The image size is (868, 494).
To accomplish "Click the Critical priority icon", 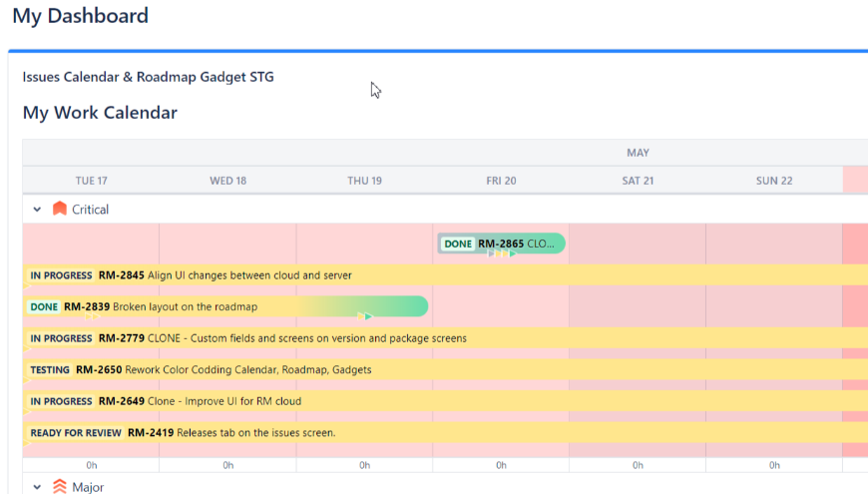I will click(60, 210).
